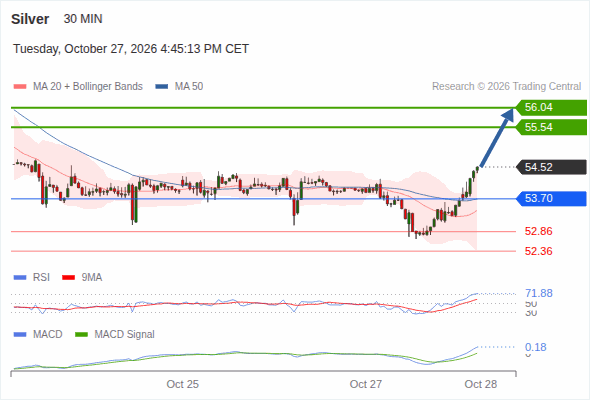
Task: Click the 56.04 green resistance price tag
Action: pos(551,108)
